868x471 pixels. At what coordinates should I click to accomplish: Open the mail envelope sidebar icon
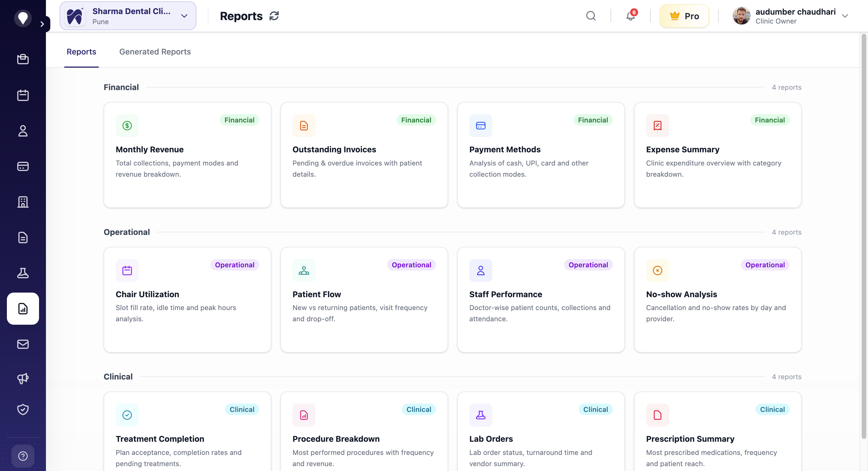tap(23, 344)
